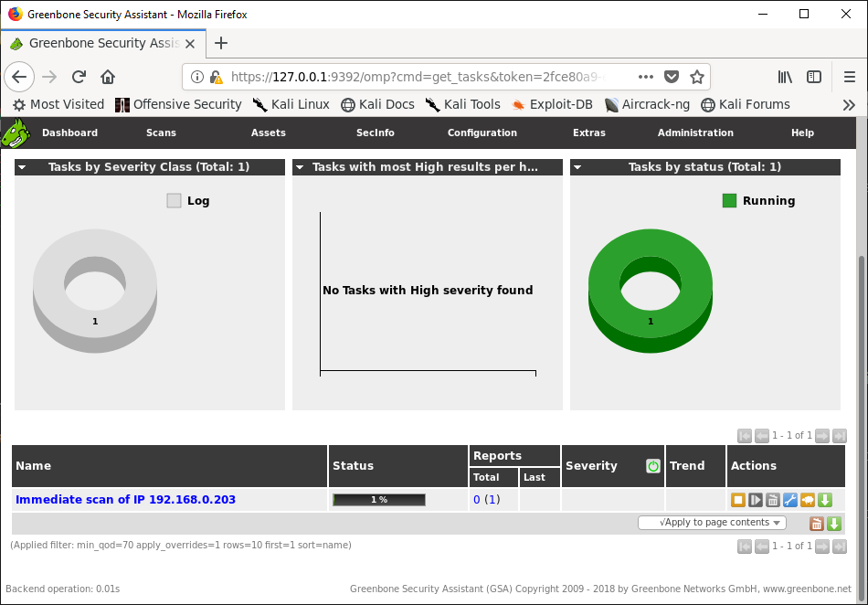Viewport: 868px width, 605px height.
Task: Open the Kali Tools bookmark
Action: [x=463, y=104]
